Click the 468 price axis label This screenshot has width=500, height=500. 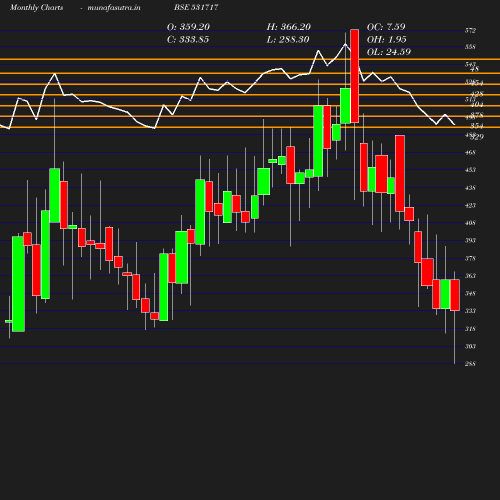470,153
